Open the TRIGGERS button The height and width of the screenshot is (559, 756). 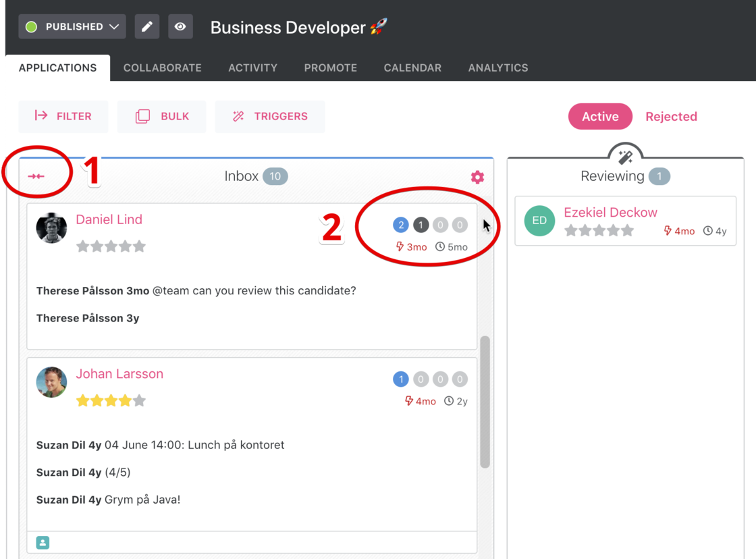pos(270,116)
